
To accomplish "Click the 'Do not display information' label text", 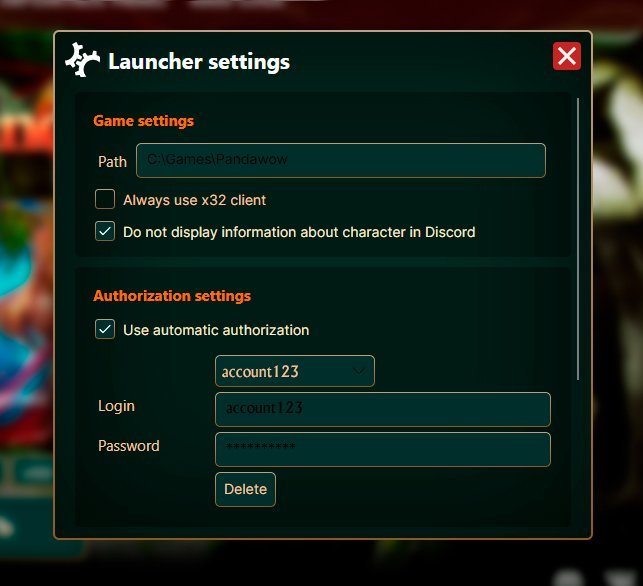I will point(299,232).
